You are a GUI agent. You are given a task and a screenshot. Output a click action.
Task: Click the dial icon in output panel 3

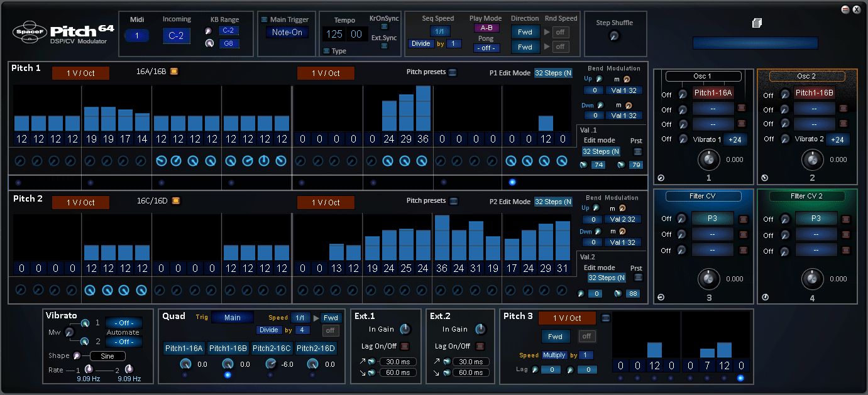(x=661, y=298)
